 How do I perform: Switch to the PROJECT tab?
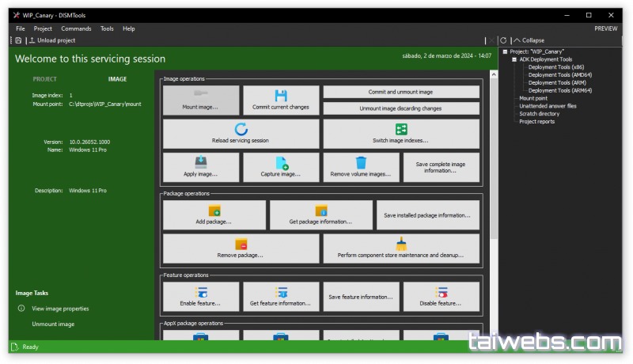(x=44, y=79)
